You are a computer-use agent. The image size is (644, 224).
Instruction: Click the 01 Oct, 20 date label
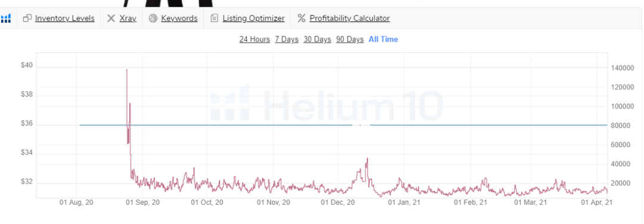[207, 203]
